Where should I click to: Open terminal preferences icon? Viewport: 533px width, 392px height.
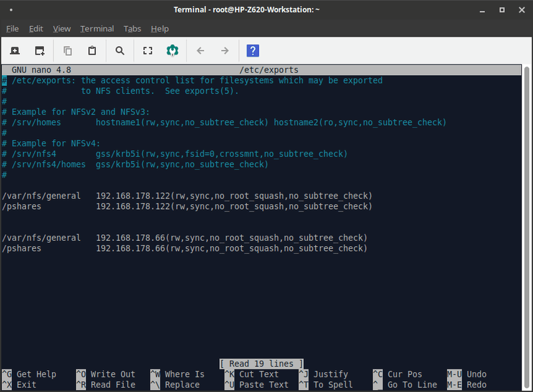click(173, 51)
